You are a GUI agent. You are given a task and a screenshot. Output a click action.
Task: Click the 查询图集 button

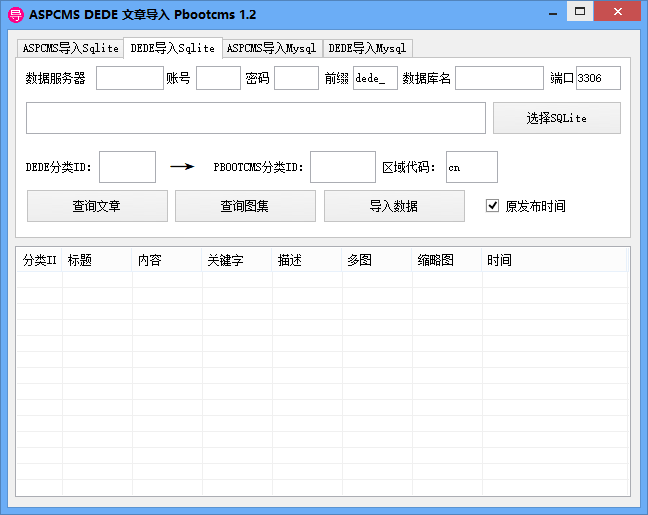tap(245, 206)
